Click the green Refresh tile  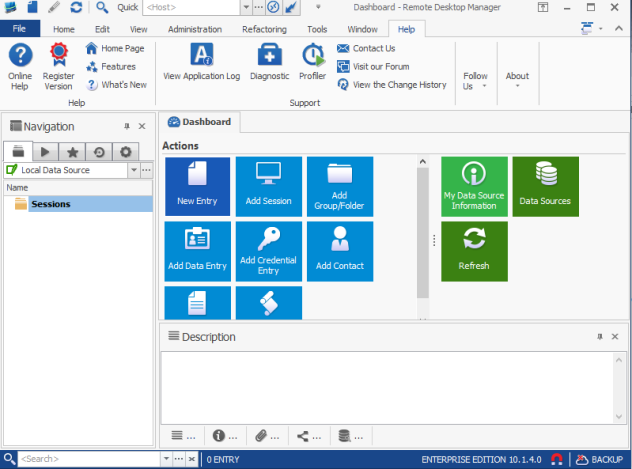pos(474,251)
